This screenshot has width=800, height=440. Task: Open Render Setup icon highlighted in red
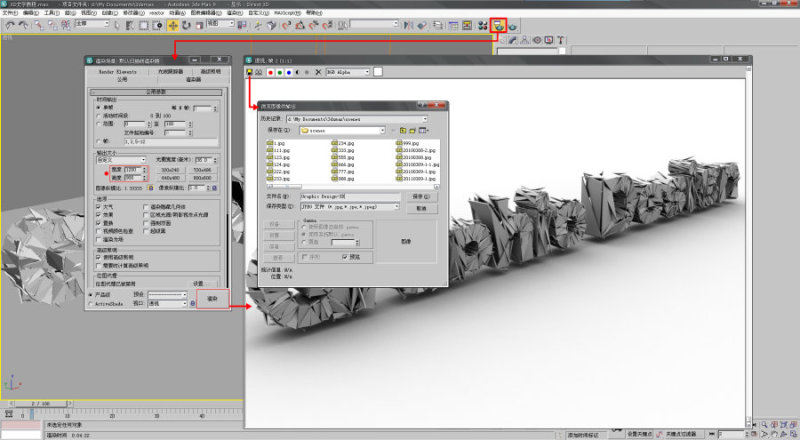tap(498, 26)
